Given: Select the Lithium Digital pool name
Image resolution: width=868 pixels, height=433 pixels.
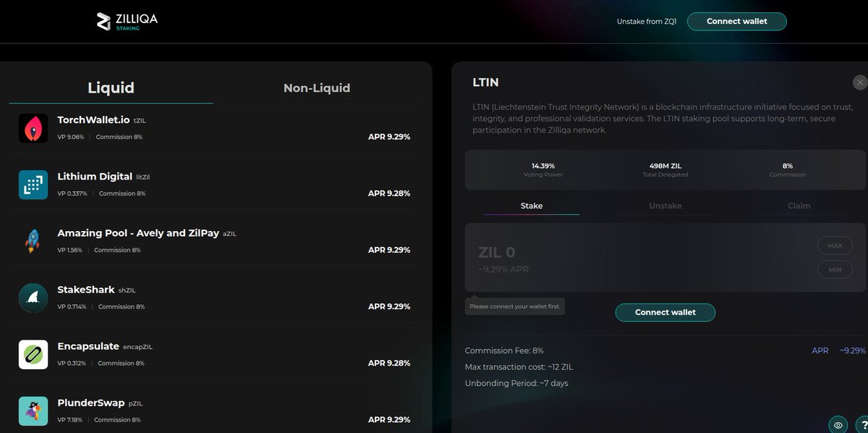Looking at the screenshot, I should point(95,176).
